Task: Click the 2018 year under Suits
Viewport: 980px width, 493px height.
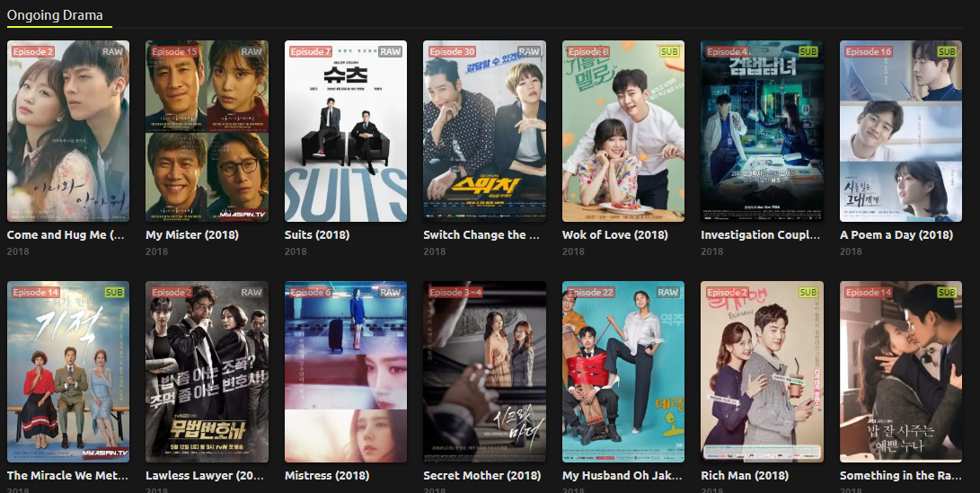Action: tap(296, 251)
